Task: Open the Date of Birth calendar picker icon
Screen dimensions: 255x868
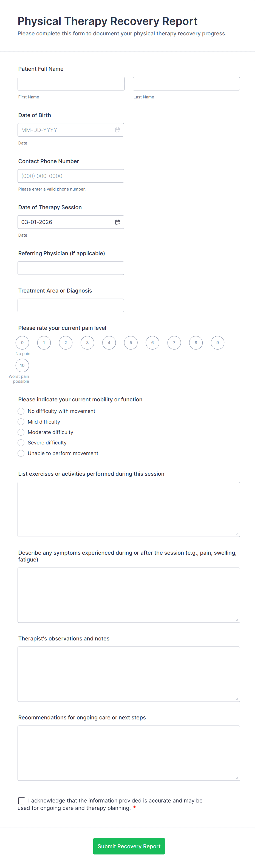Action: tap(117, 130)
